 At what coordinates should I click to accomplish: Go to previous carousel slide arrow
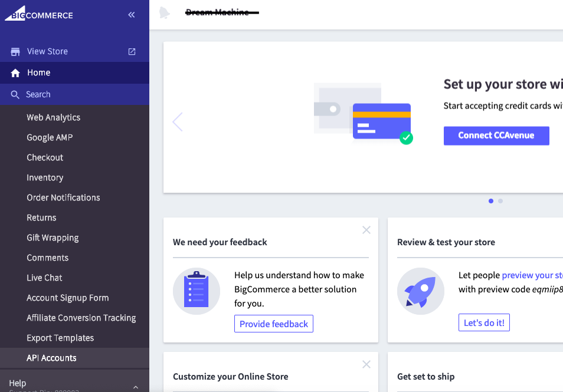(x=178, y=122)
